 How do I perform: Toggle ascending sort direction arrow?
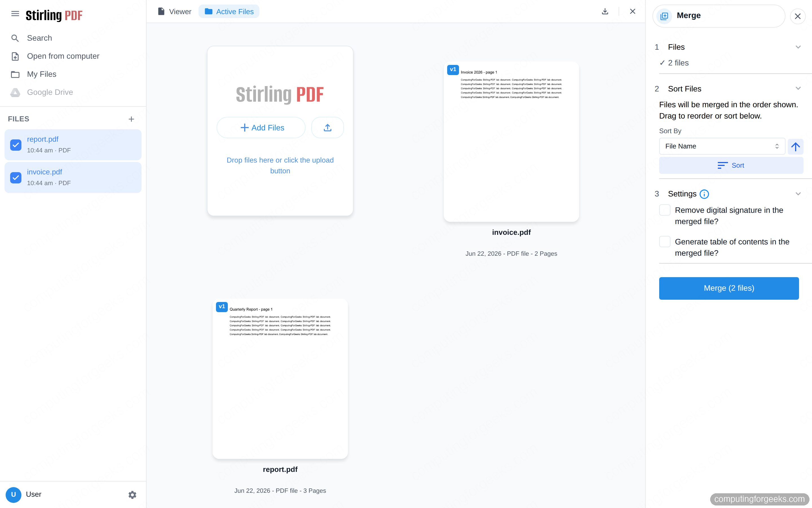[795, 146]
